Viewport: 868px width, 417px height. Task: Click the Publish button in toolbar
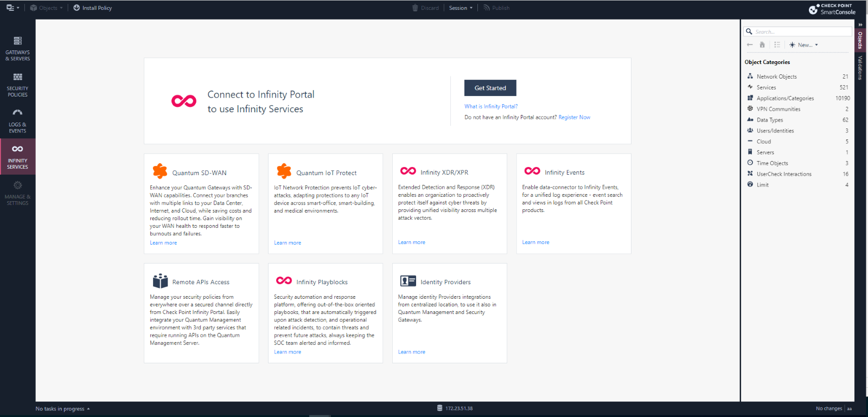496,8
